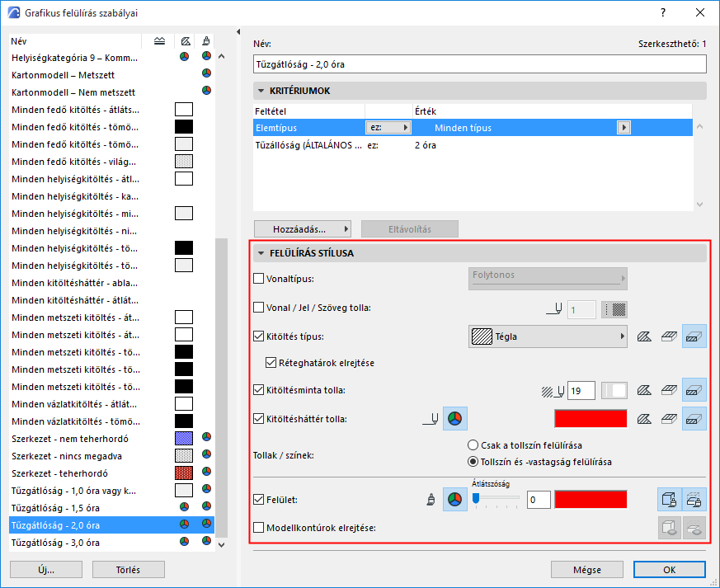
Task: Click the cut surface icon in Felület row
Action: pos(694,500)
